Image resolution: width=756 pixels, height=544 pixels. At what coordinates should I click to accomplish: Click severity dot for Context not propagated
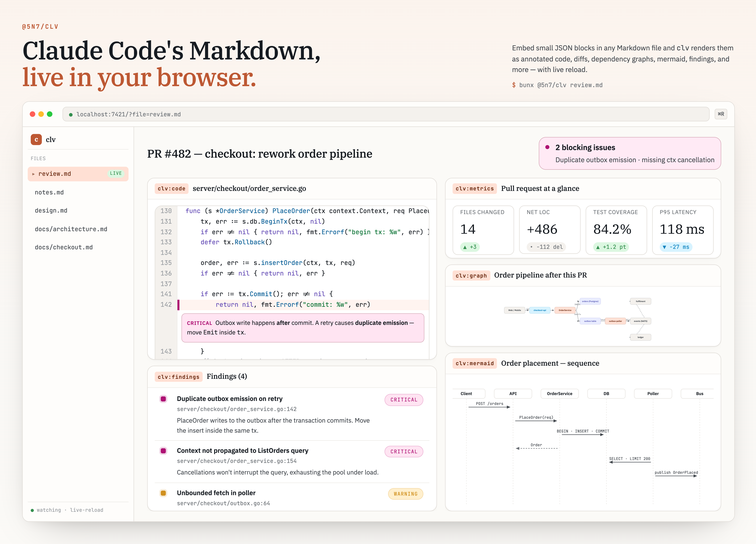pyautogui.click(x=163, y=451)
